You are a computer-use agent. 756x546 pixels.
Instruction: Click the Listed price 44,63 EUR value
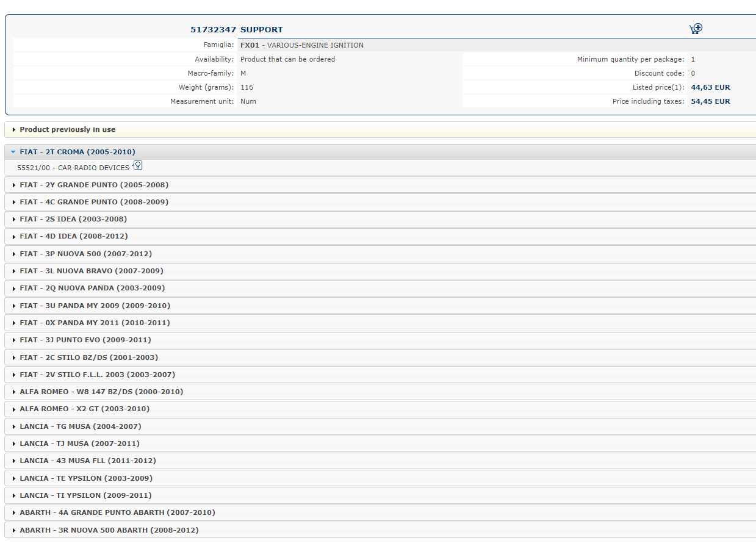[x=710, y=87]
